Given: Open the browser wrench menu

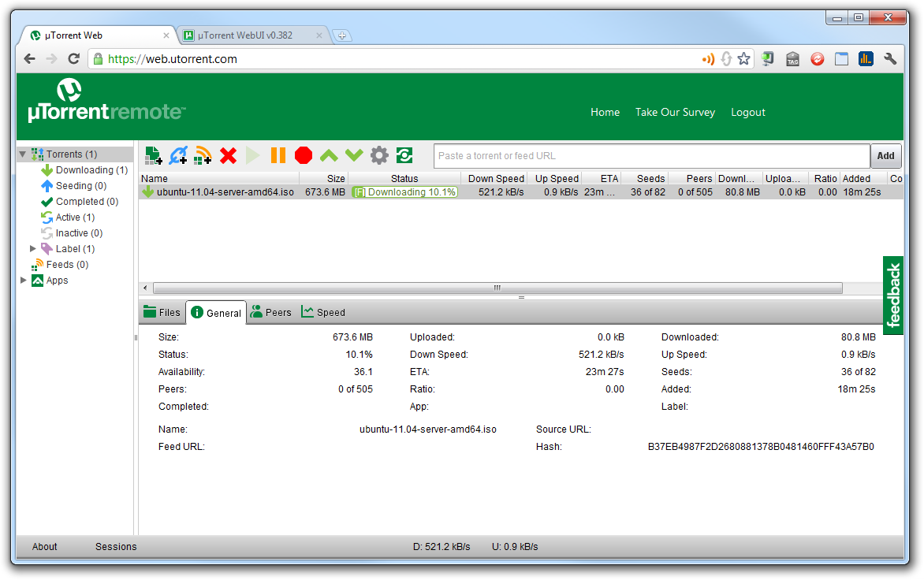Looking at the screenshot, I should point(890,59).
